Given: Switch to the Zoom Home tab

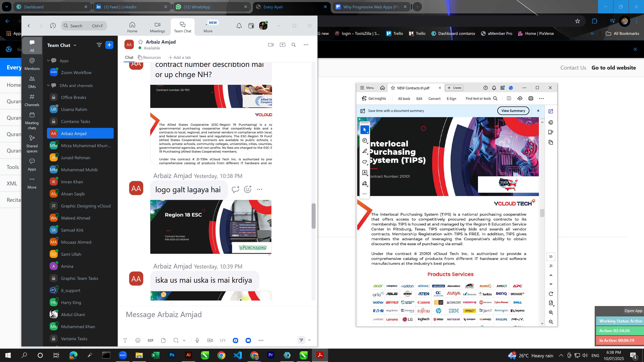Looking at the screenshot, I should point(132,27).
